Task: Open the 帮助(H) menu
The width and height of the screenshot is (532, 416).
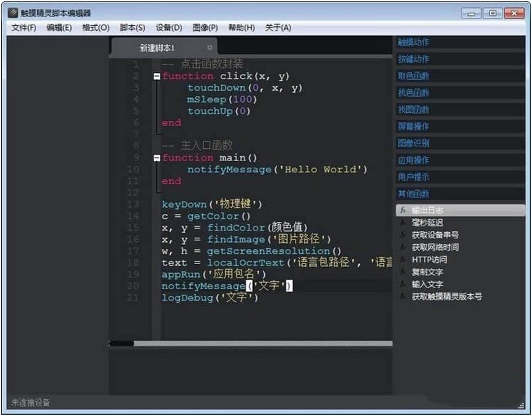Action: (241, 28)
